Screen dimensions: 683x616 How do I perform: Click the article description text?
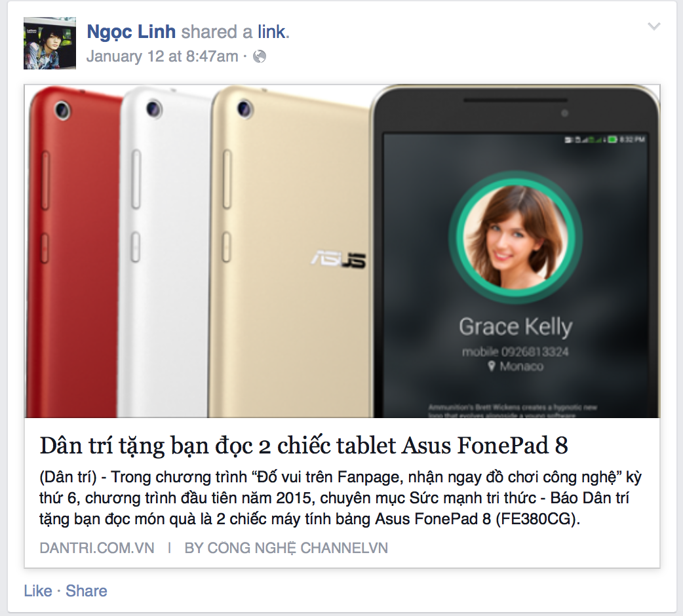coord(340,498)
